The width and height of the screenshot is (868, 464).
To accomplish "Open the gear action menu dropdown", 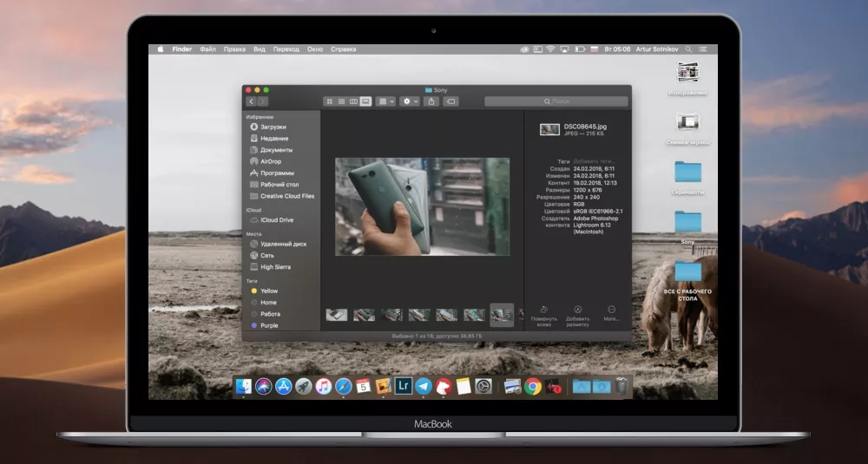I will tap(411, 101).
